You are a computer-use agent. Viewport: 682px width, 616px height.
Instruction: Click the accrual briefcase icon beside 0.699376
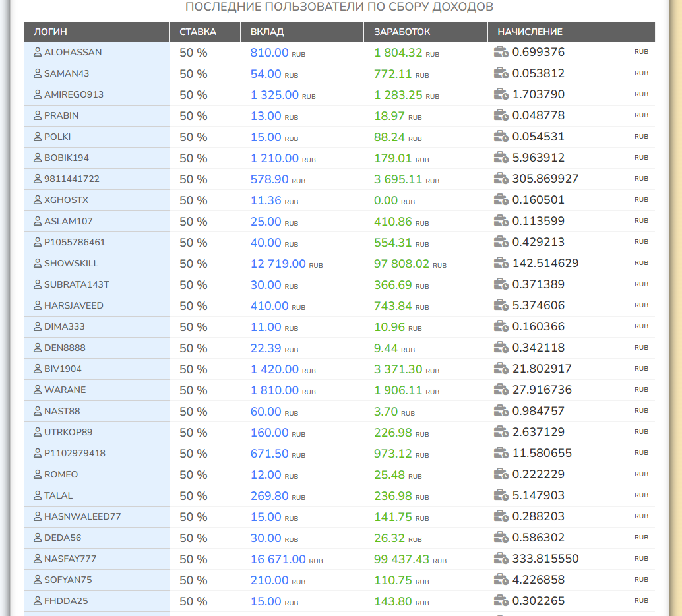501,51
